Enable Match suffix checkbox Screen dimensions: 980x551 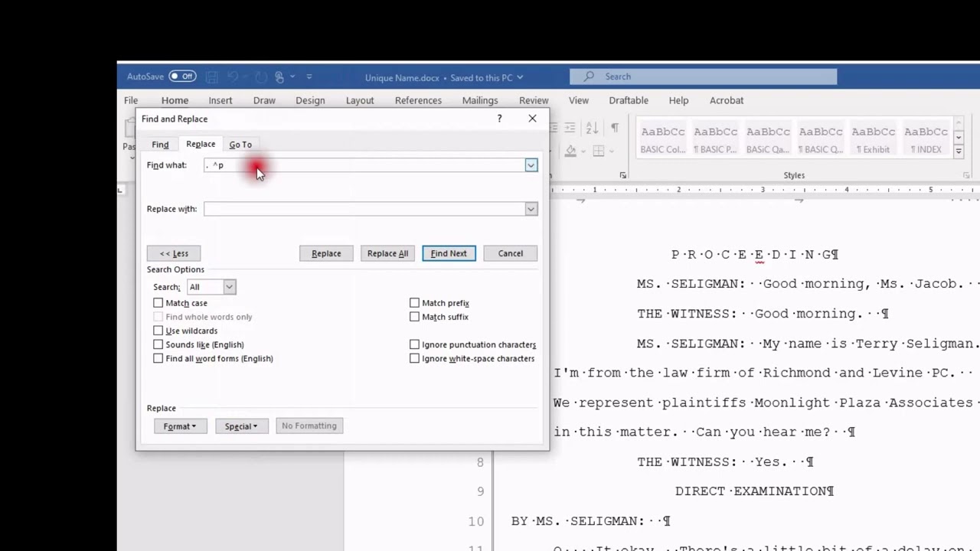(414, 317)
